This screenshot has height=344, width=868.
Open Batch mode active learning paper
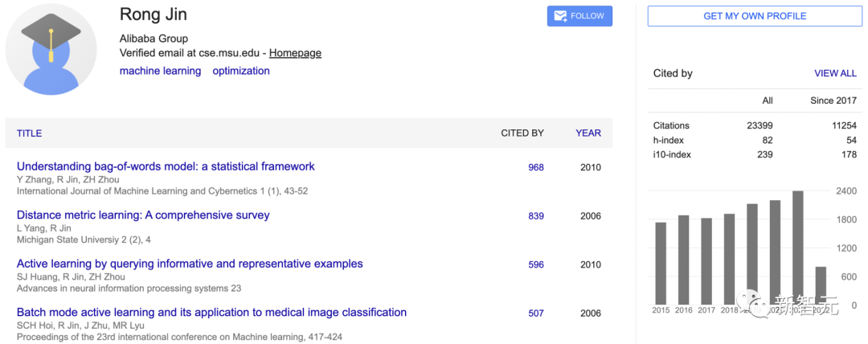coord(211,312)
